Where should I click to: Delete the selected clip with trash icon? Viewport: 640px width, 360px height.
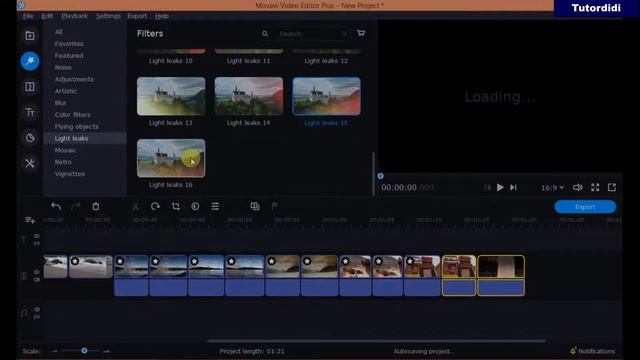pyautogui.click(x=96, y=207)
